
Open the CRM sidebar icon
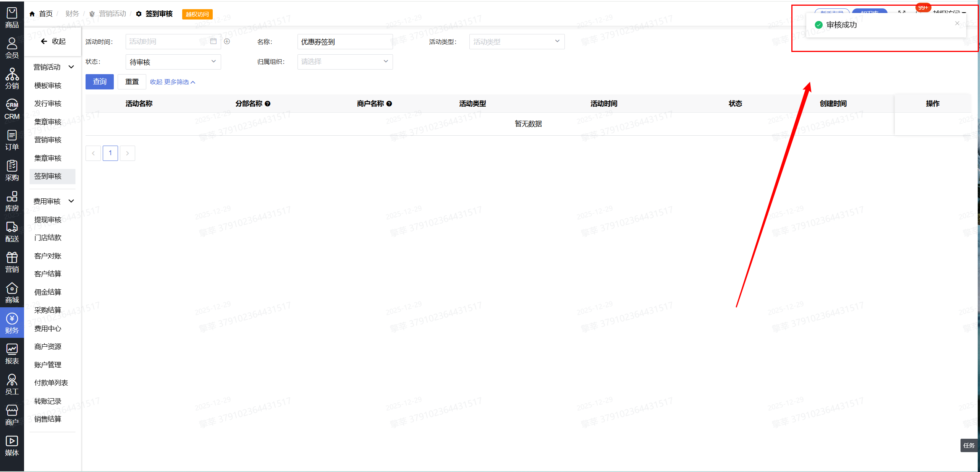(12, 109)
